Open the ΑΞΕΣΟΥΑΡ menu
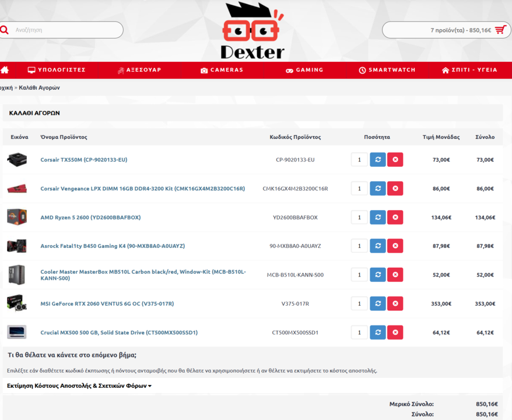512x420 pixels. click(x=139, y=70)
